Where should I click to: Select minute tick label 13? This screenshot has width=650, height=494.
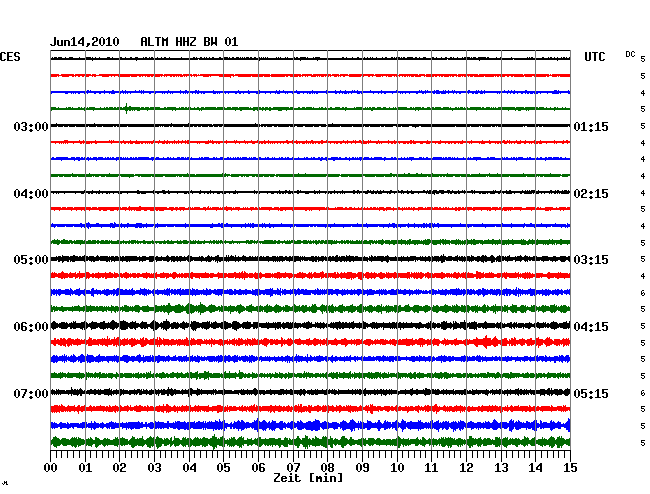(501, 467)
